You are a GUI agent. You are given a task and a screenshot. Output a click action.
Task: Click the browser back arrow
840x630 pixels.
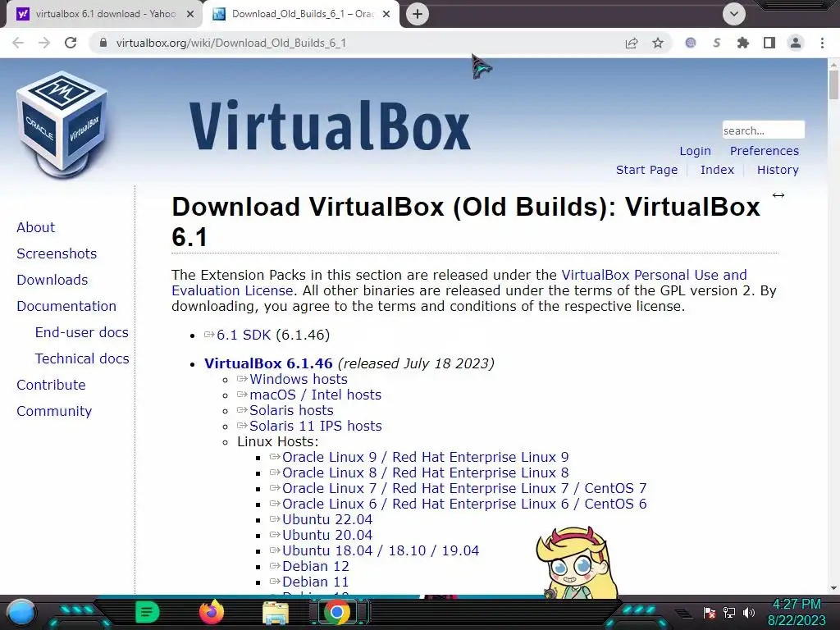(x=18, y=43)
